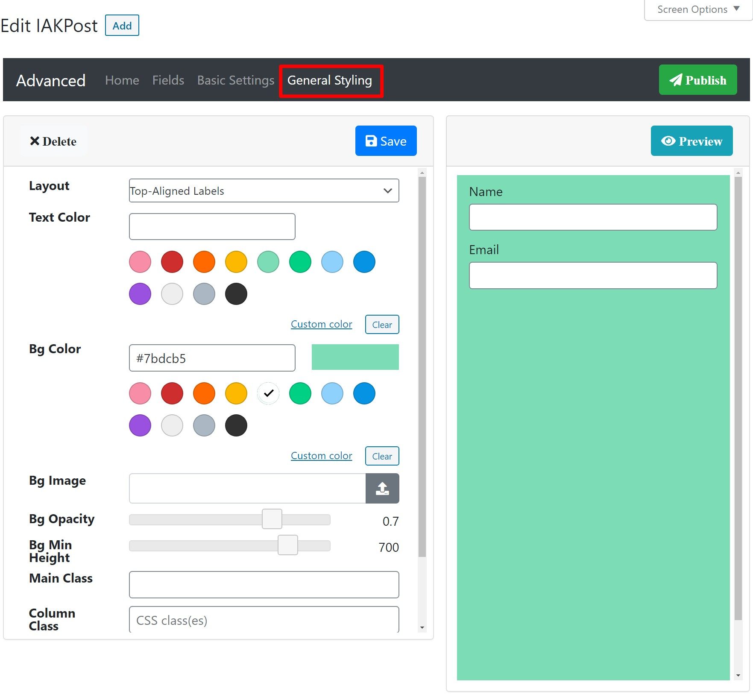753x700 pixels.
Task: Click the green Publish button
Action: pos(697,80)
